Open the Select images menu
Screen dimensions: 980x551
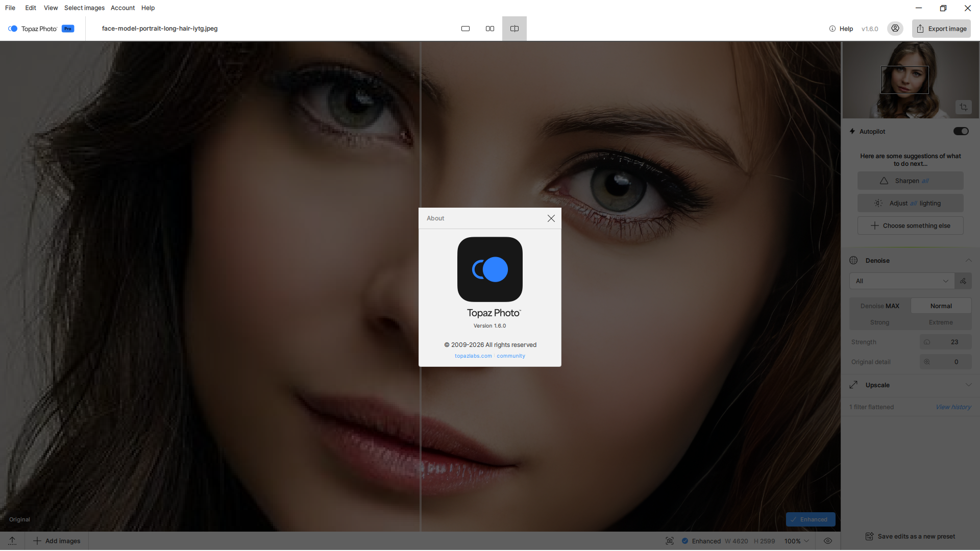coord(84,8)
